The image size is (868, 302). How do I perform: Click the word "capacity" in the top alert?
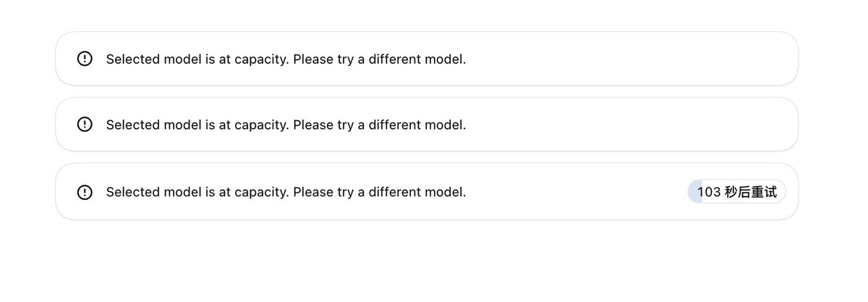262,60
